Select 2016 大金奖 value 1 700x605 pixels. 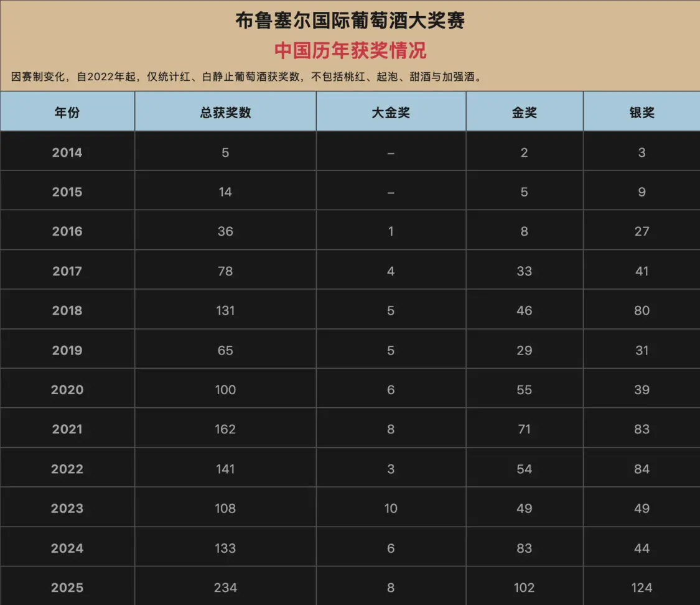(391, 231)
